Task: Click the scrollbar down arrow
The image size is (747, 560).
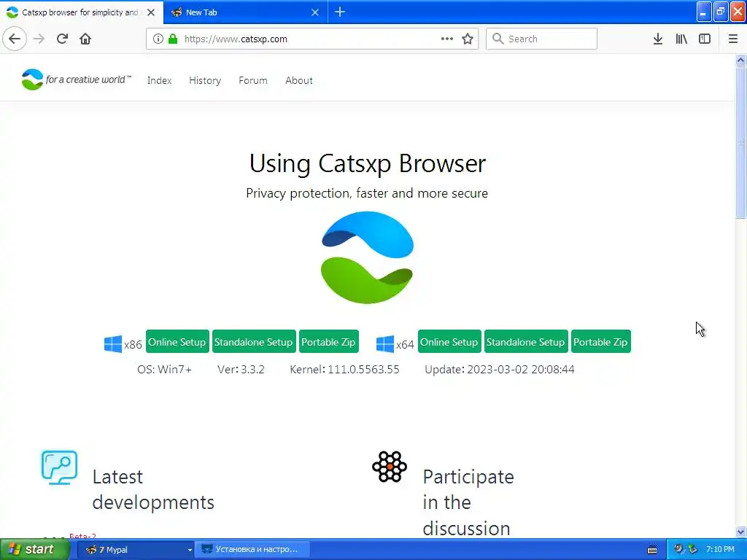Action: [740, 532]
